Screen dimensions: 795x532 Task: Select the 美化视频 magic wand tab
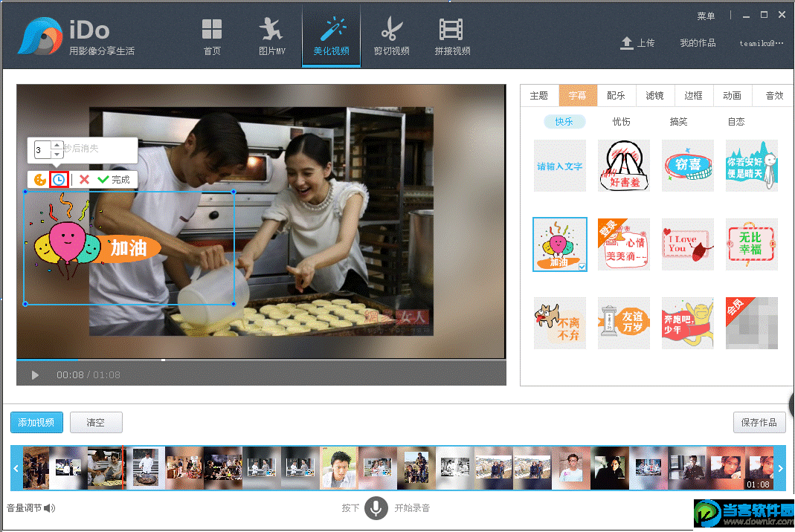[331, 36]
